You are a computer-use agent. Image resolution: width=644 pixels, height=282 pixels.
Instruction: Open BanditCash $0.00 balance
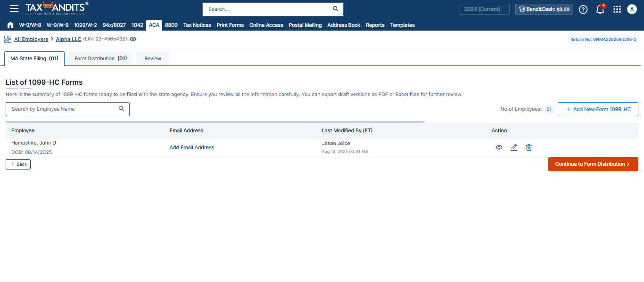[x=544, y=9]
